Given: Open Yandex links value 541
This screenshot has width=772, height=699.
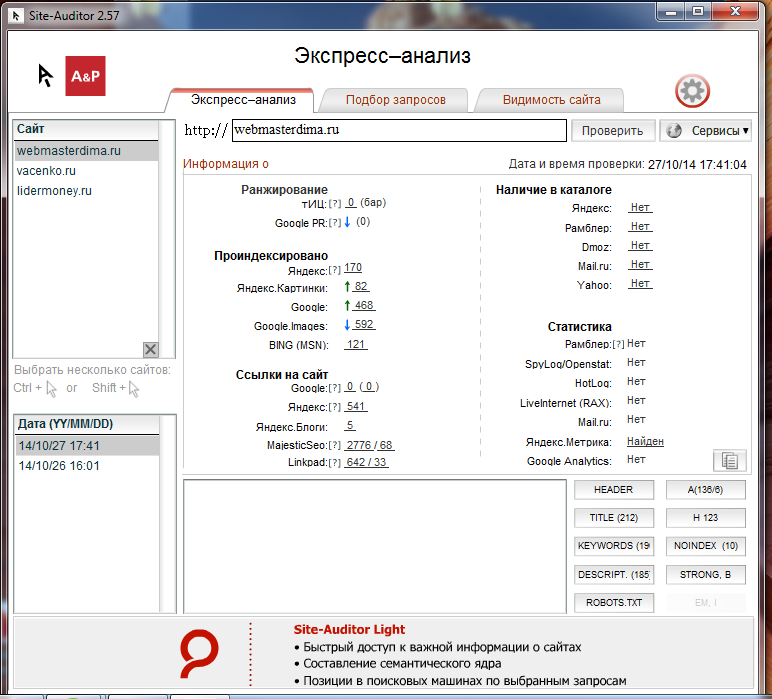Looking at the screenshot, I should [x=355, y=407].
